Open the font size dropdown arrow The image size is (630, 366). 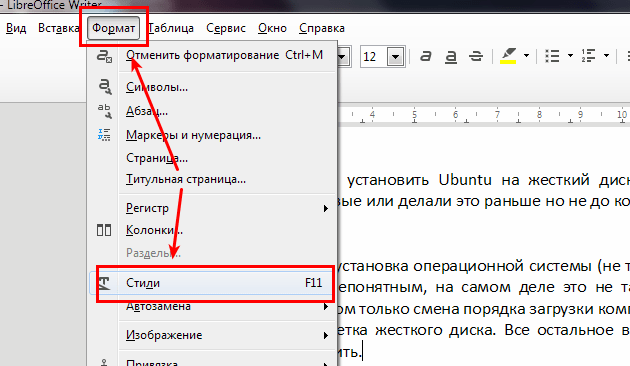click(x=395, y=57)
